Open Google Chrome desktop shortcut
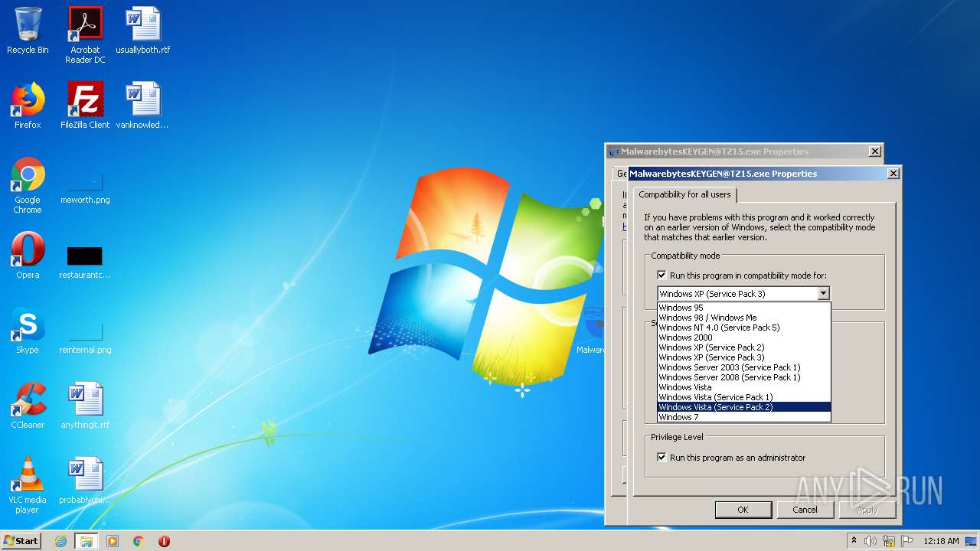Screen dimensions: 980x551 pyautogui.click(x=28, y=186)
